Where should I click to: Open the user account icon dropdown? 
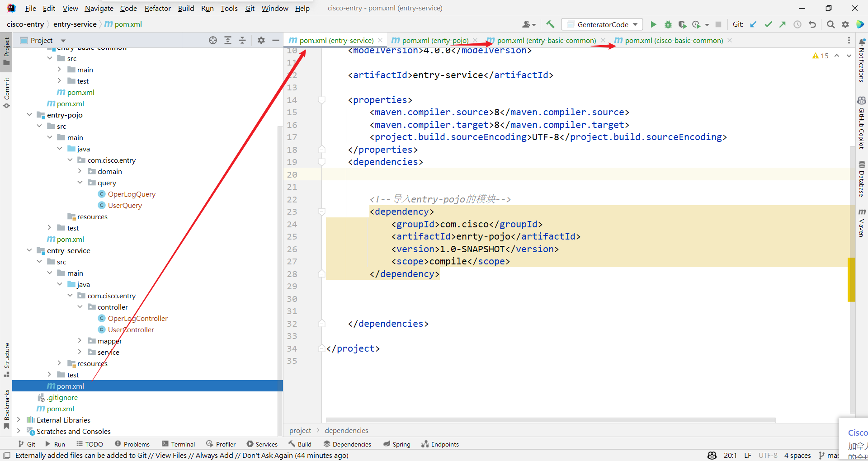[529, 24]
